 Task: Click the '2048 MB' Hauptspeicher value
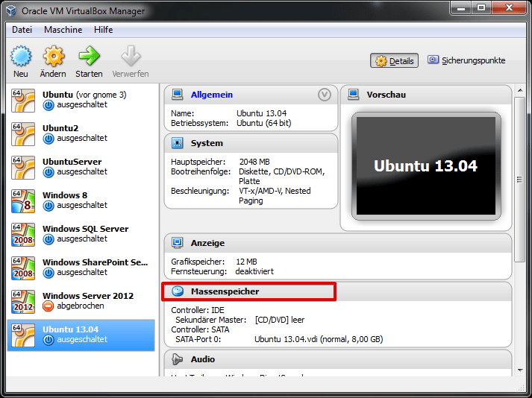click(x=254, y=162)
